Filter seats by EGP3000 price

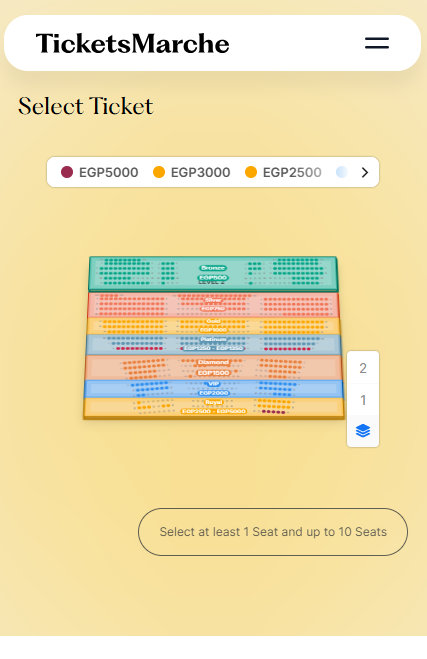pyautogui.click(x=192, y=172)
